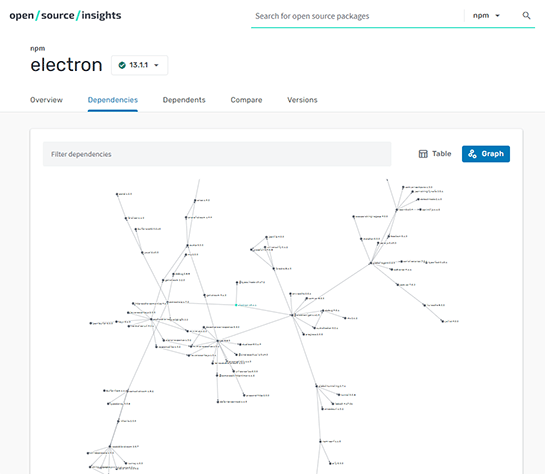Select the Compare tab

246,100
